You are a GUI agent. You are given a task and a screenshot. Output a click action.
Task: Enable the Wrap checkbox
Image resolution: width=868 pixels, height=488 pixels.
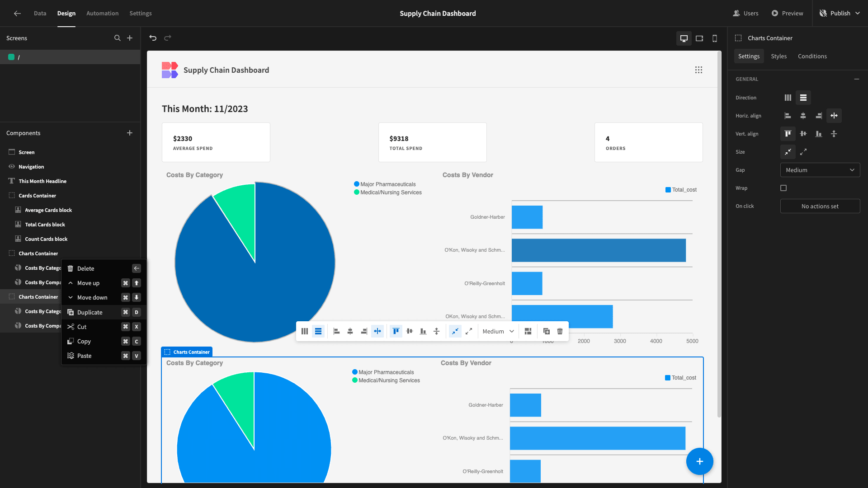point(783,188)
